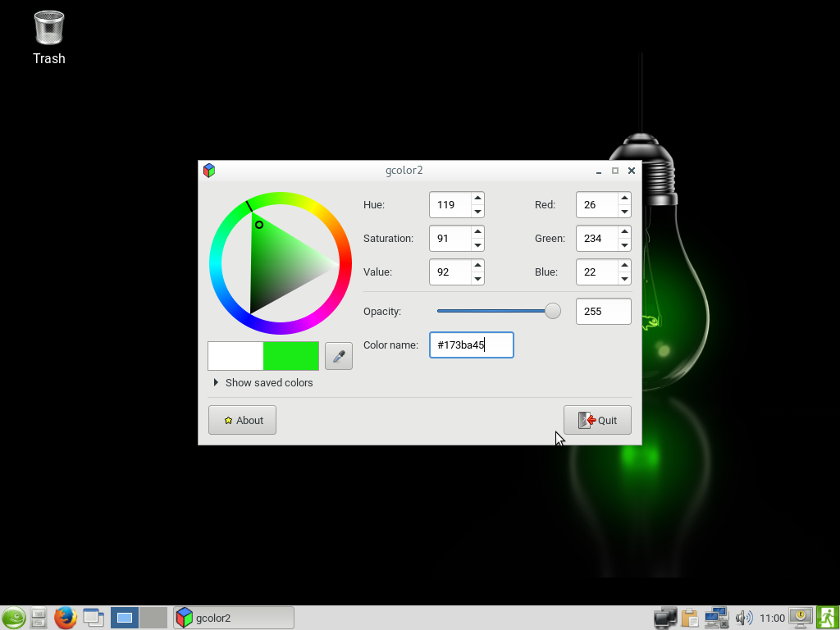Viewport: 840px width, 630px height.
Task: Click the About button
Action: [x=242, y=420]
